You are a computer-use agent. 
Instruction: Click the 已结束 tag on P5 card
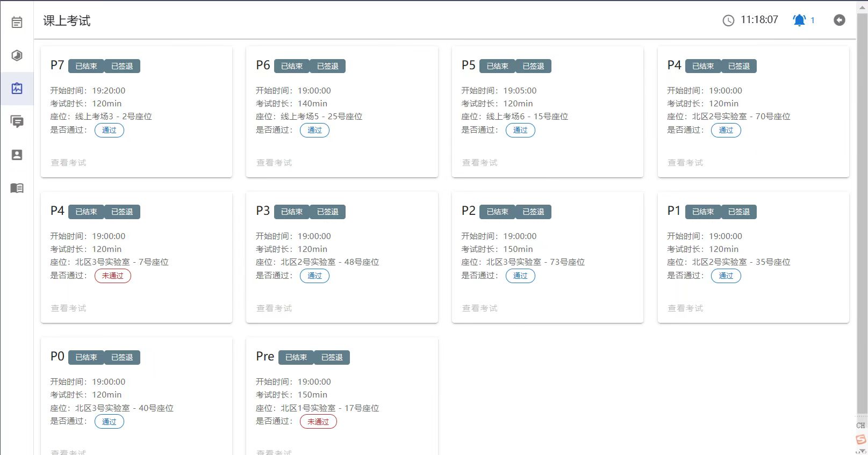tap(497, 66)
